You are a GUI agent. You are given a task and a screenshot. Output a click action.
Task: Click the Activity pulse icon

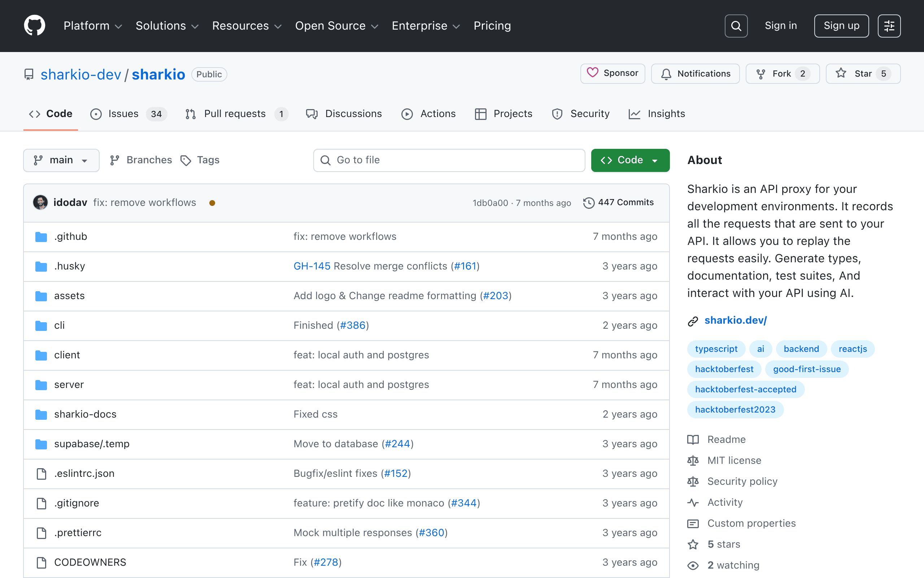click(x=693, y=502)
